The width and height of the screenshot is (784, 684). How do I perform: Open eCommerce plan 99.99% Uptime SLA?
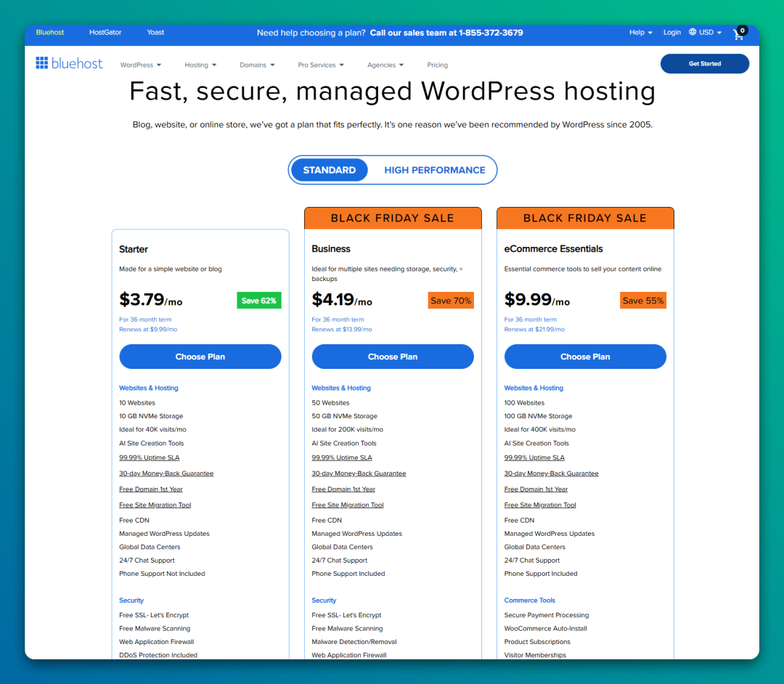[534, 457]
